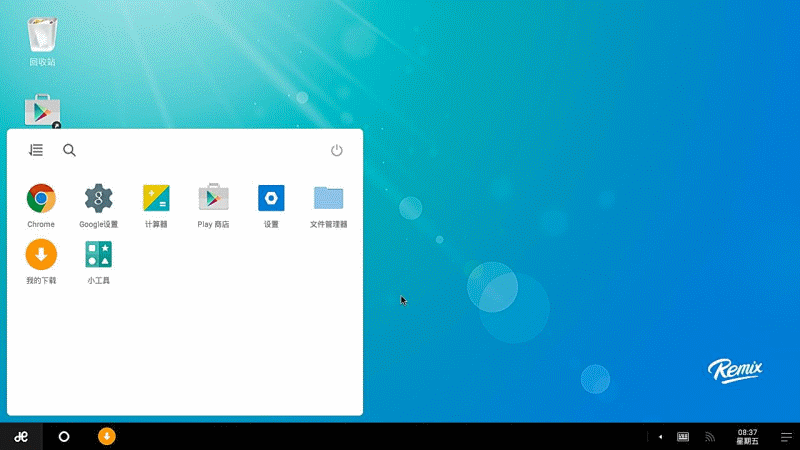The image size is (800, 450).
Task: Open the notification panel menu icon
Action: click(x=786, y=437)
